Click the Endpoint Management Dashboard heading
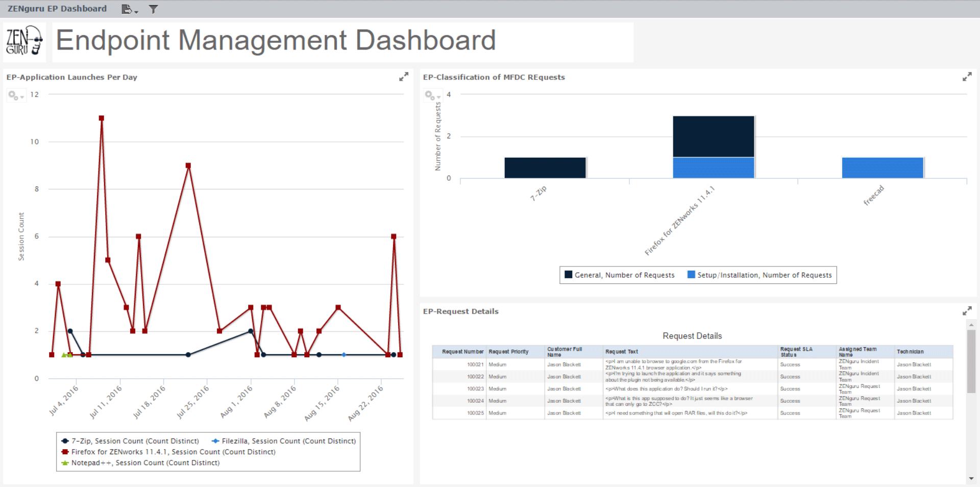The image size is (980, 487). coord(276,40)
